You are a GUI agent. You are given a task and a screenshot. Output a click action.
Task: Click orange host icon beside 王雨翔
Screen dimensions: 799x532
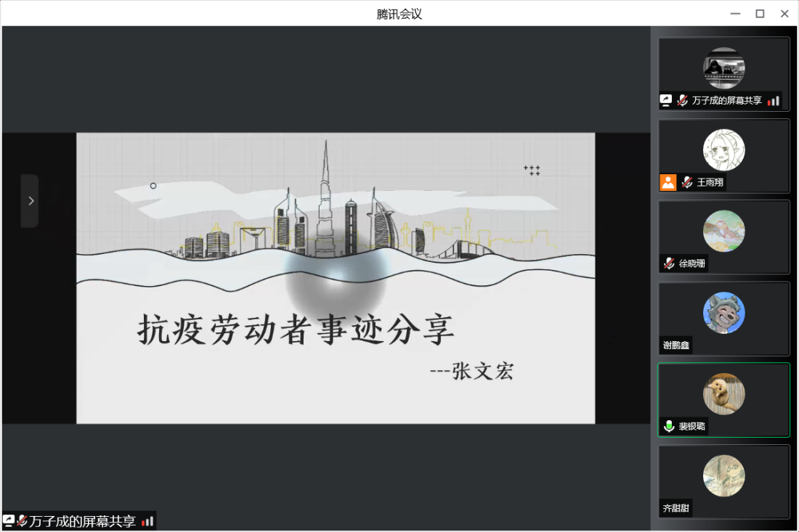[x=668, y=182]
